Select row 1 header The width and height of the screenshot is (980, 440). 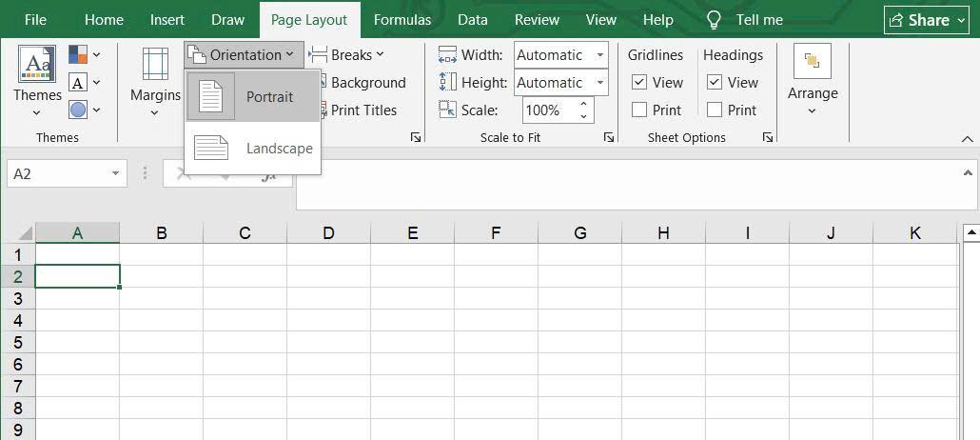pyautogui.click(x=17, y=254)
